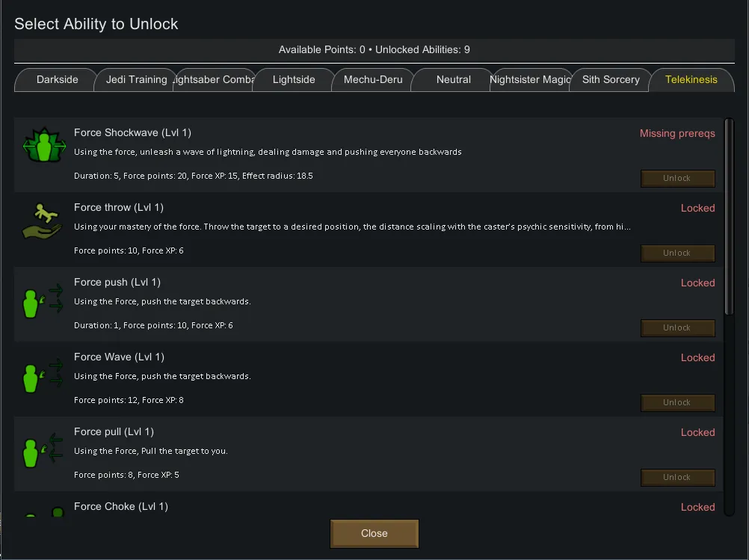Open the Jedi Training tab

pos(136,80)
